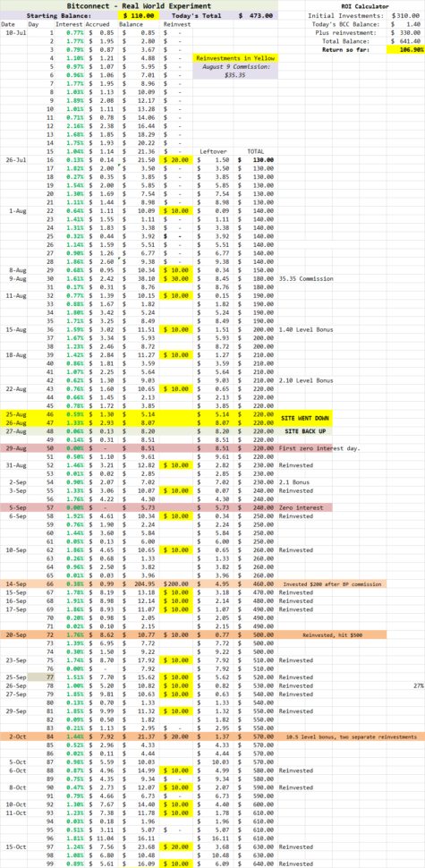Viewport: 425px width, 868px height.
Task: Select the 2.16% interest cell on day 12
Action: tap(74, 125)
